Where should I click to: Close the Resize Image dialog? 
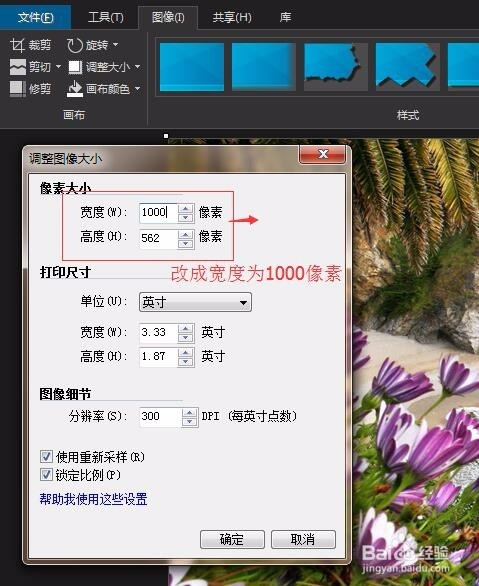click(x=322, y=154)
